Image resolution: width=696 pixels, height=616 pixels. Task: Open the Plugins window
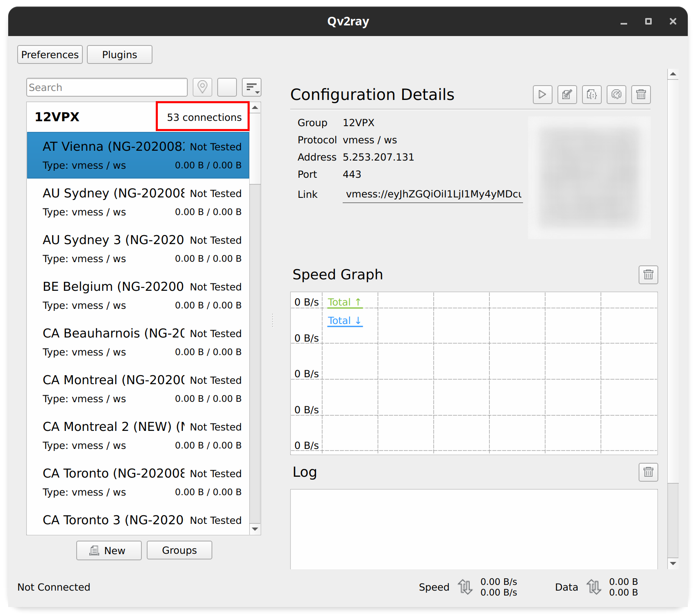coord(120,54)
